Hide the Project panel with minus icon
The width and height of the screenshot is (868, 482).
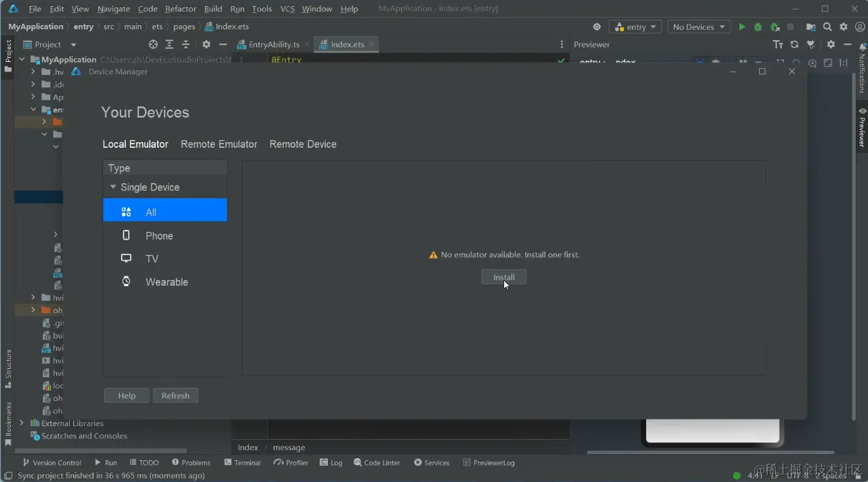click(222, 44)
